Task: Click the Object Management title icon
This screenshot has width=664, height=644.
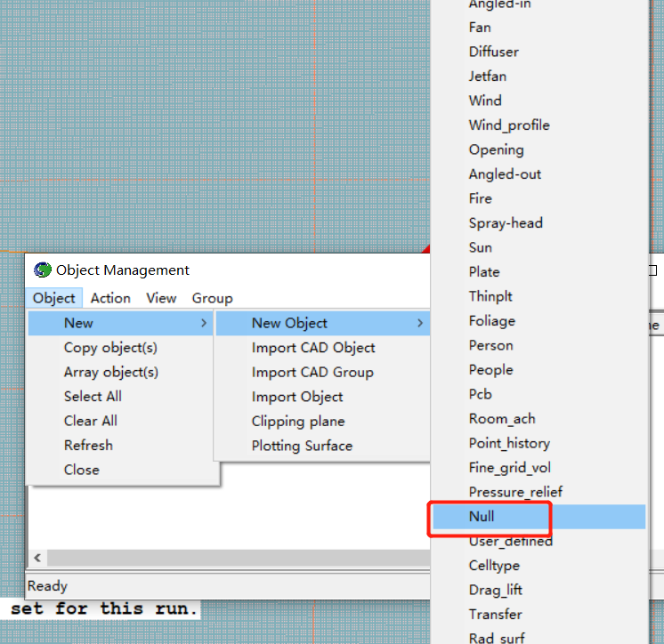Action: tap(43, 270)
